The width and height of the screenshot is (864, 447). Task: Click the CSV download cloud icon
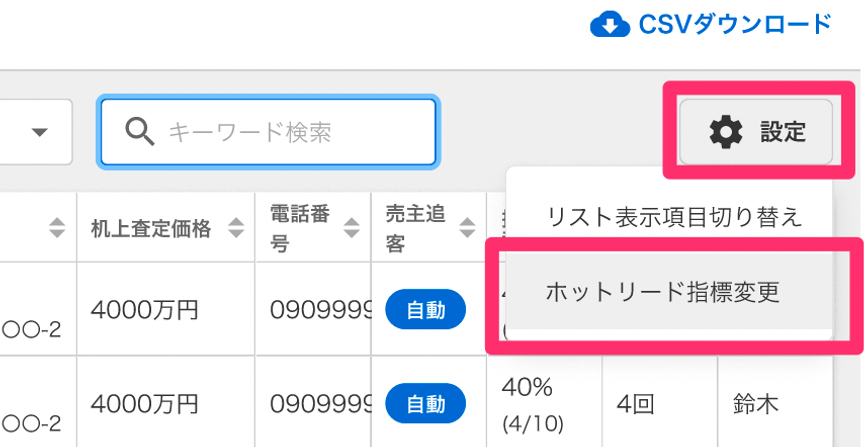pyautogui.click(x=610, y=23)
